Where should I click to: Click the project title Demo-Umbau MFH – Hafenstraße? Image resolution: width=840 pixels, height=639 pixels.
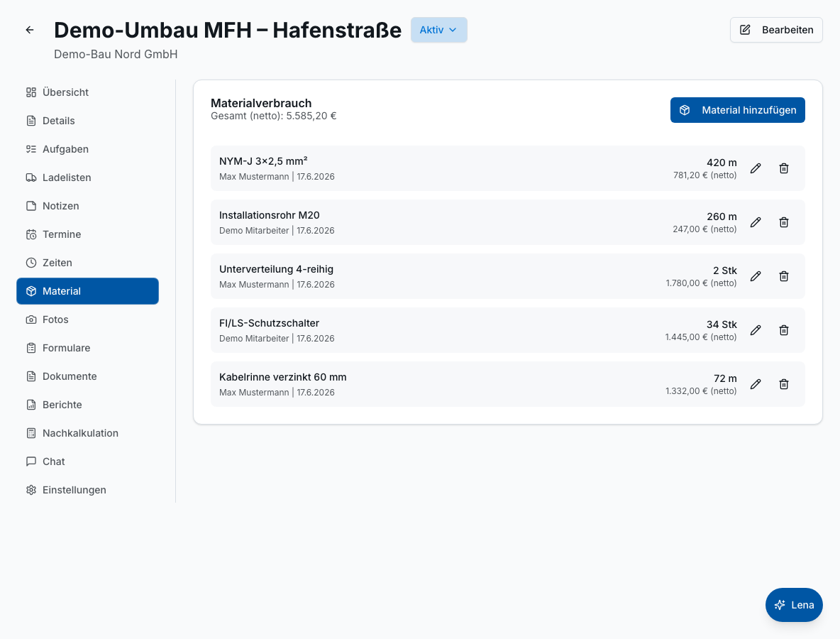pyautogui.click(x=228, y=30)
